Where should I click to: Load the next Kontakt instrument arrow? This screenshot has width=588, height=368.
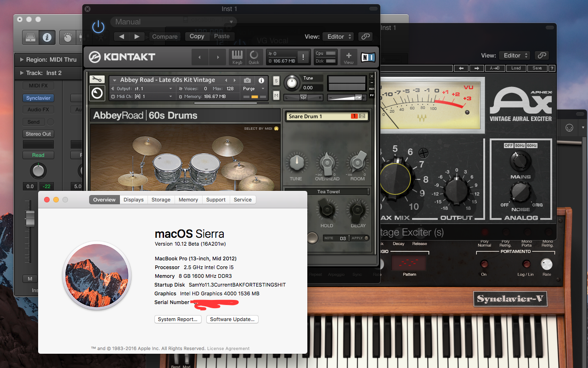[x=234, y=80]
